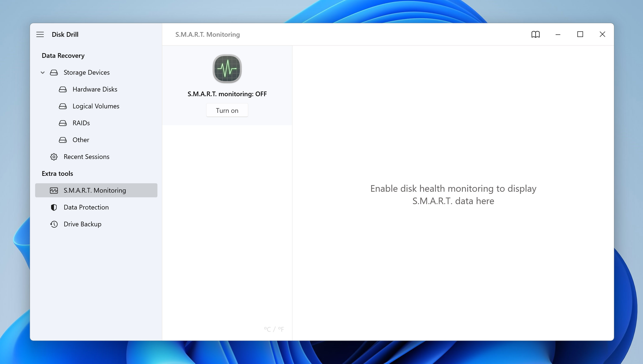Click the S.M.A.R.T. Monitoring page title
Viewport: 643px width, 364px height.
pos(207,34)
